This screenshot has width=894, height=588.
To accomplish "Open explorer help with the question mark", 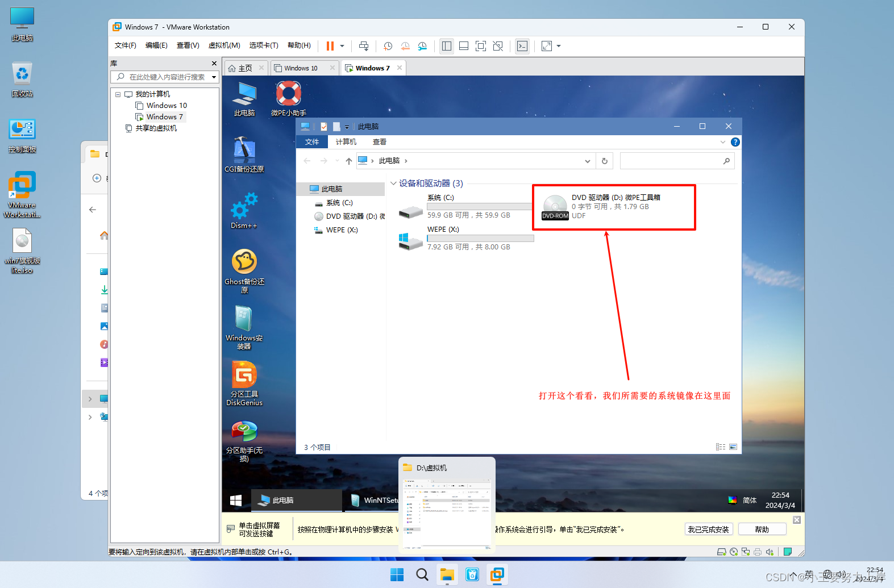I will 735,142.
